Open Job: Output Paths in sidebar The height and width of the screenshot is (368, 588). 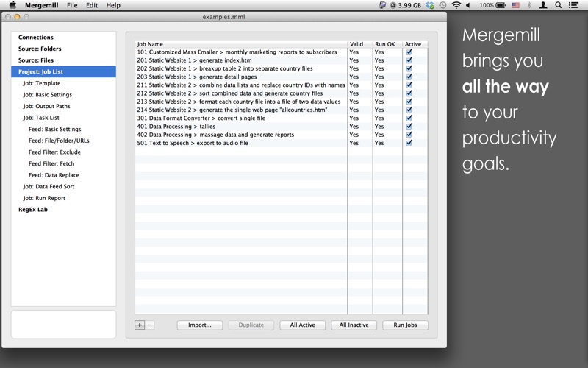[x=63, y=106]
